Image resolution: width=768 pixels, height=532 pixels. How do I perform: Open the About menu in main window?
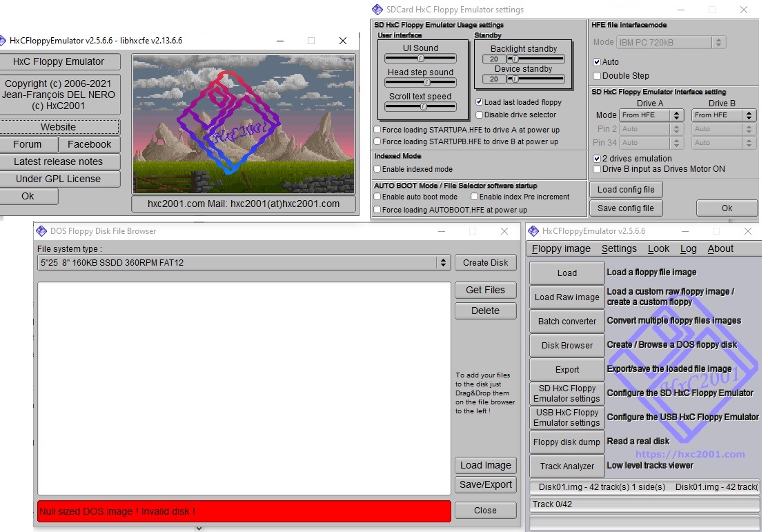pyautogui.click(x=720, y=249)
